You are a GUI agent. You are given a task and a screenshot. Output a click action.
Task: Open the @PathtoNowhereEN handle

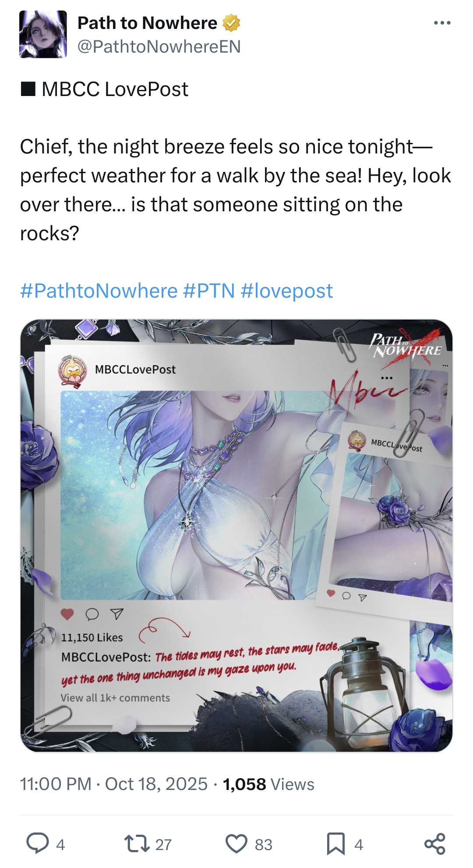[159, 46]
